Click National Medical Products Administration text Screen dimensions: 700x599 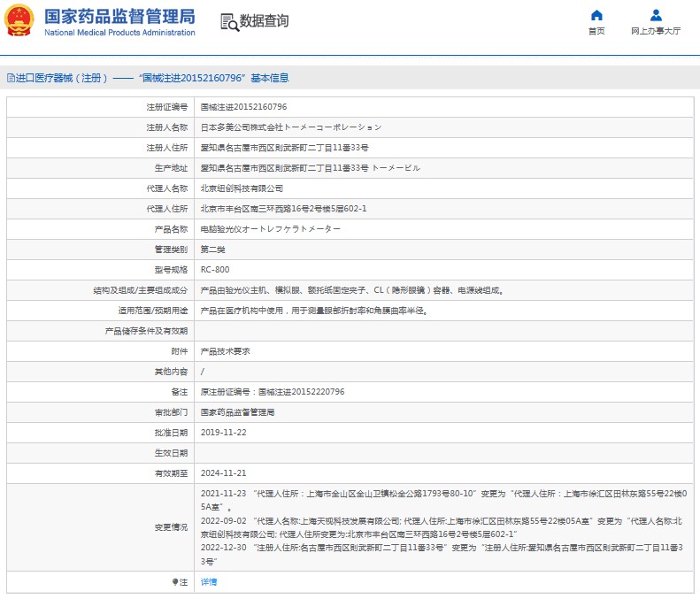coord(119,33)
